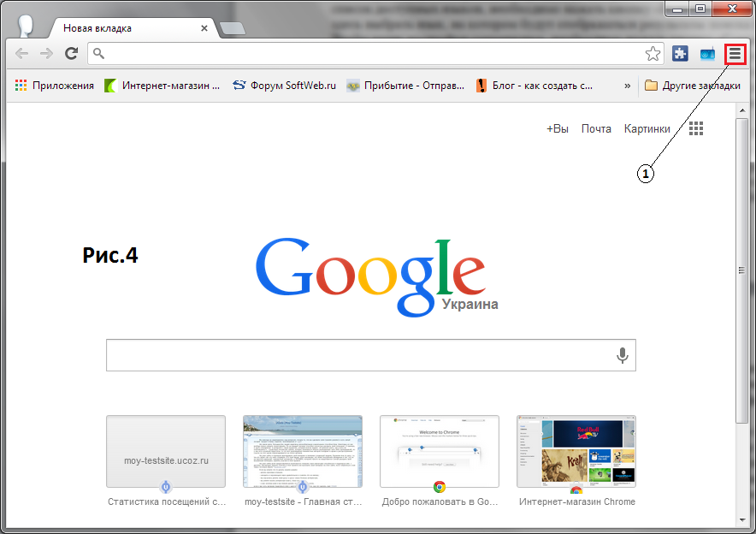The height and width of the screenshot is (534, 756).
Task: Open the Google apps grid icon
Action: [x=696, y=128]
